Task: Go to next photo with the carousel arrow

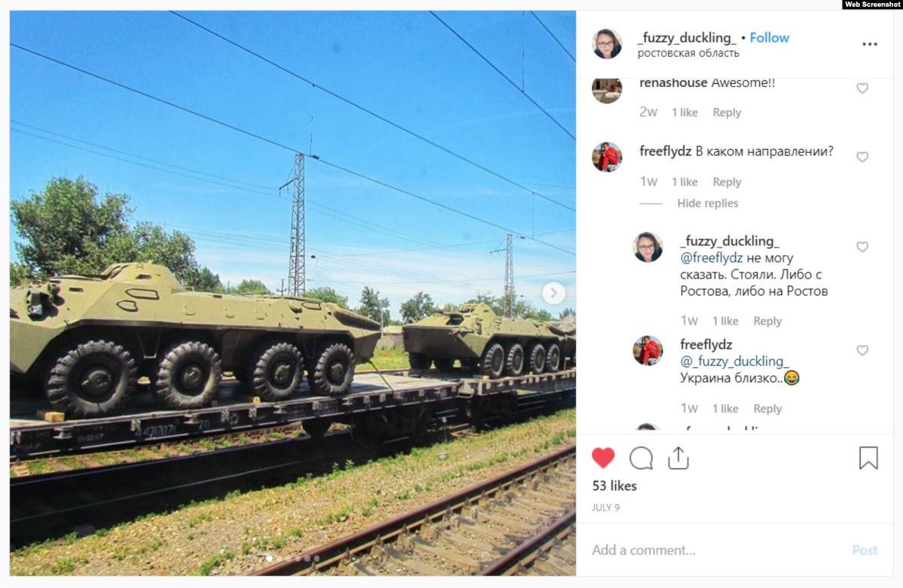Action: (553, 293)
